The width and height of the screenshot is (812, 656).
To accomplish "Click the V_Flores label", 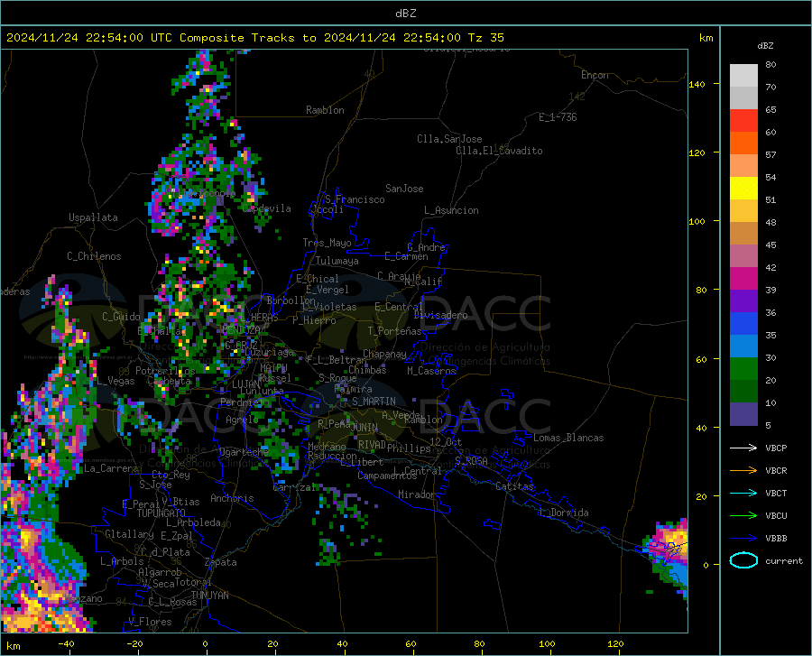I will pyautogui.click(x=150, y=622).
